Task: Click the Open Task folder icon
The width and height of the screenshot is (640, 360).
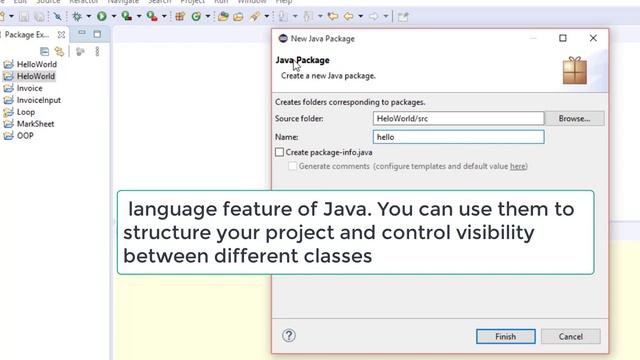Action: point(238,16)
